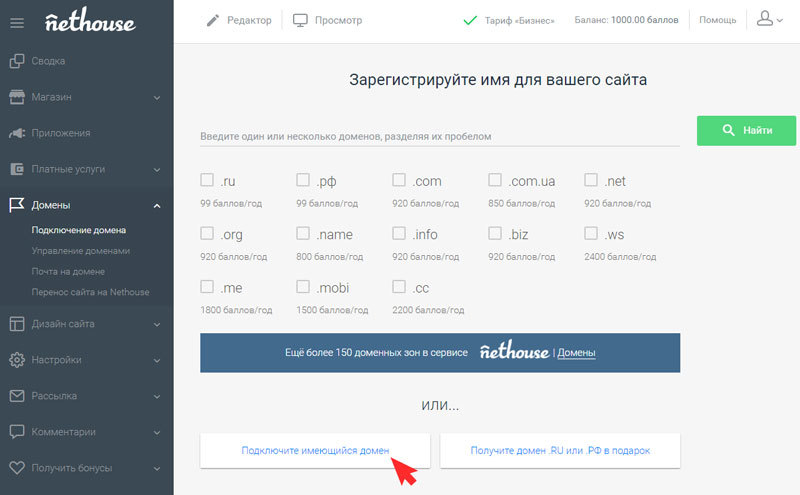Click the green Найти search button
800x495 pixels.
click(746, 131)
